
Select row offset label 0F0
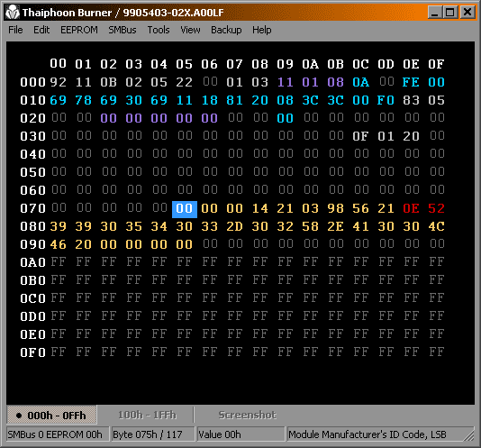32,352
